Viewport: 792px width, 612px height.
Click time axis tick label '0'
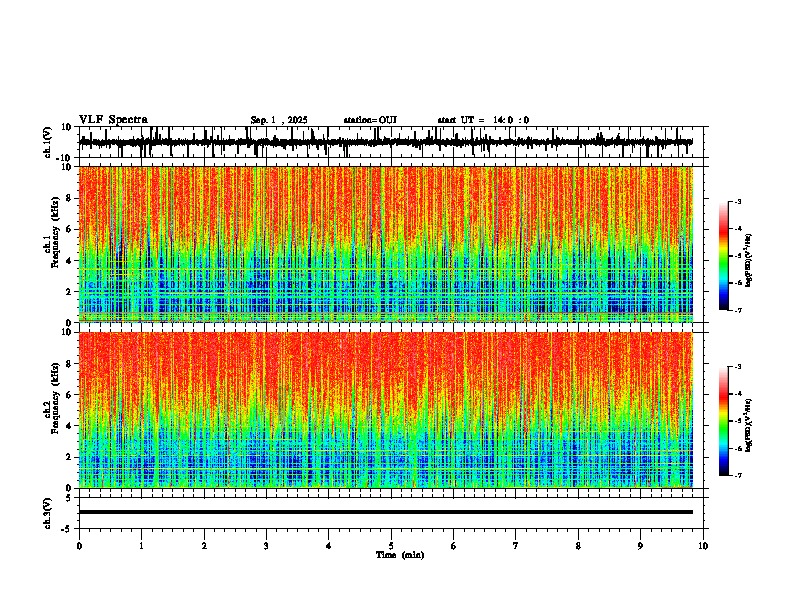pos(79,546)
